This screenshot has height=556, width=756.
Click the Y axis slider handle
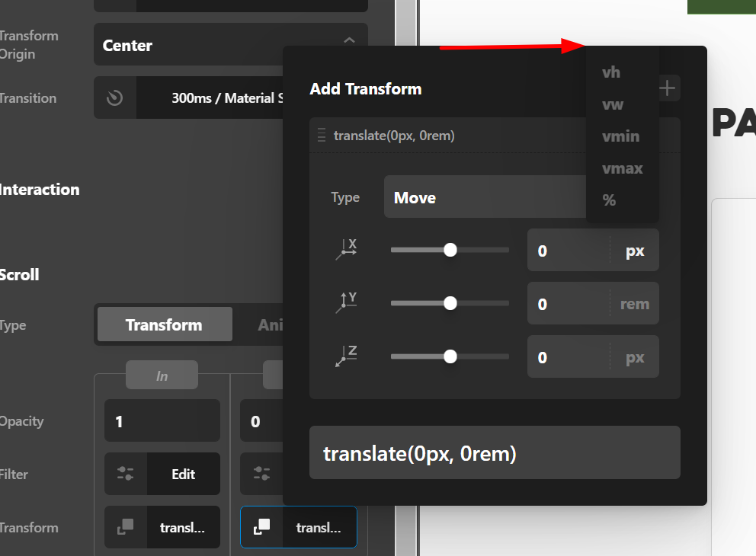pos(450,304)
